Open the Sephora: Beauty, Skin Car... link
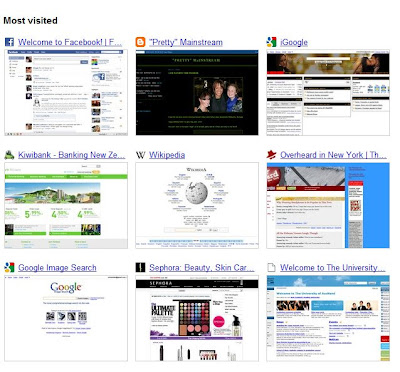Viewport: 400px width, 372px height. 201,268
